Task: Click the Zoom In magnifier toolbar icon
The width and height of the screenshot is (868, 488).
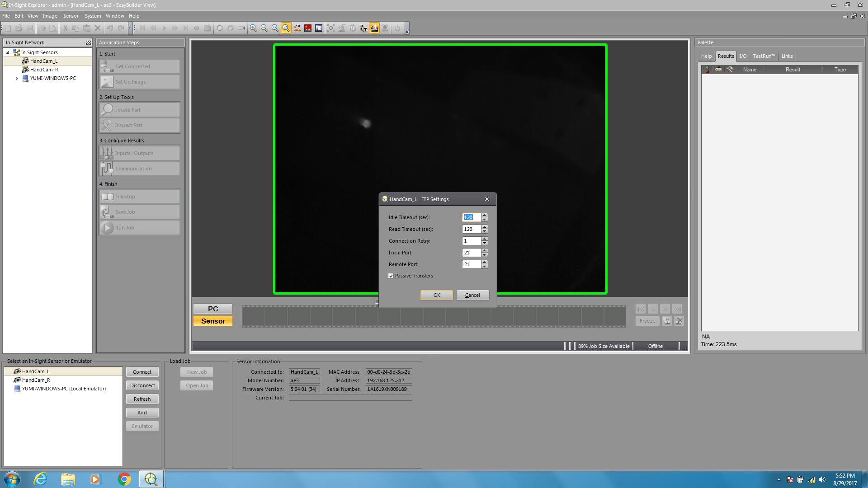Action: [x=254, y=28]
